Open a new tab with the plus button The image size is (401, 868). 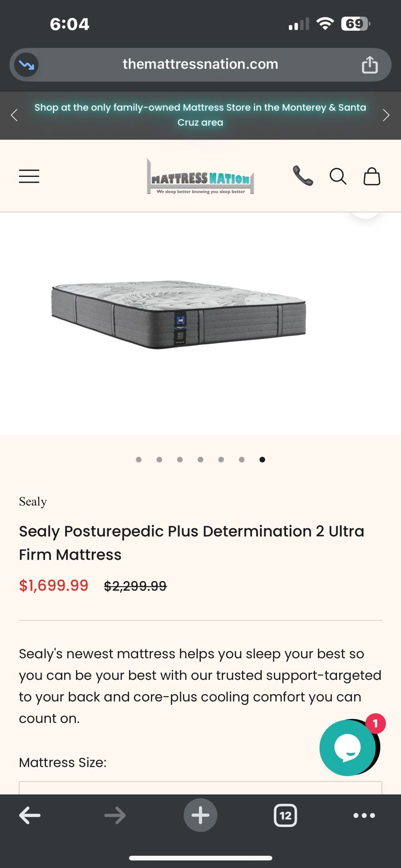pyautogui.click(x=200, y=816)
